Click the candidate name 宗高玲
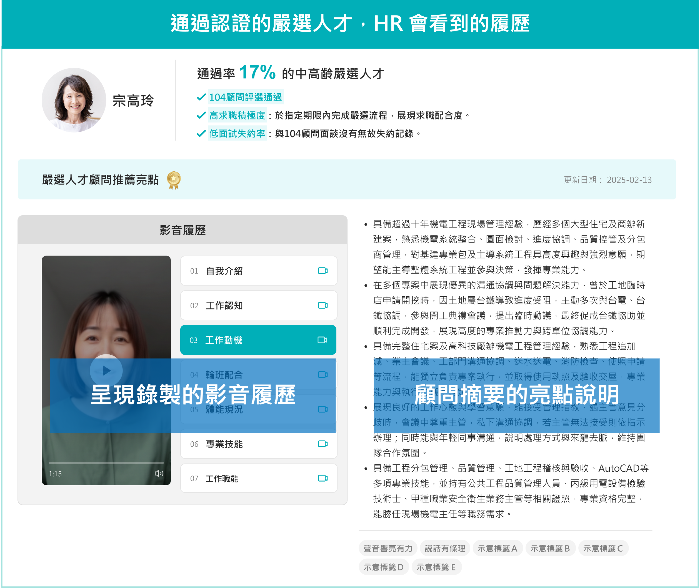 point(133,100)
